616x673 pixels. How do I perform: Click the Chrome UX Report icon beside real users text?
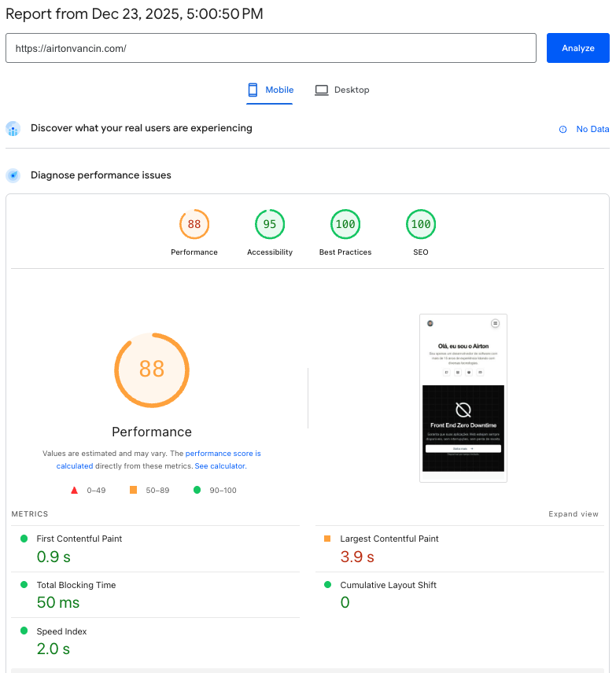click(x=13, y=127)
